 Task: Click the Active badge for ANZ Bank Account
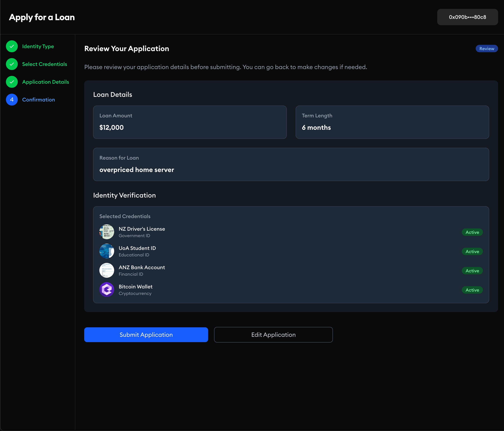[x=472, y=271]
